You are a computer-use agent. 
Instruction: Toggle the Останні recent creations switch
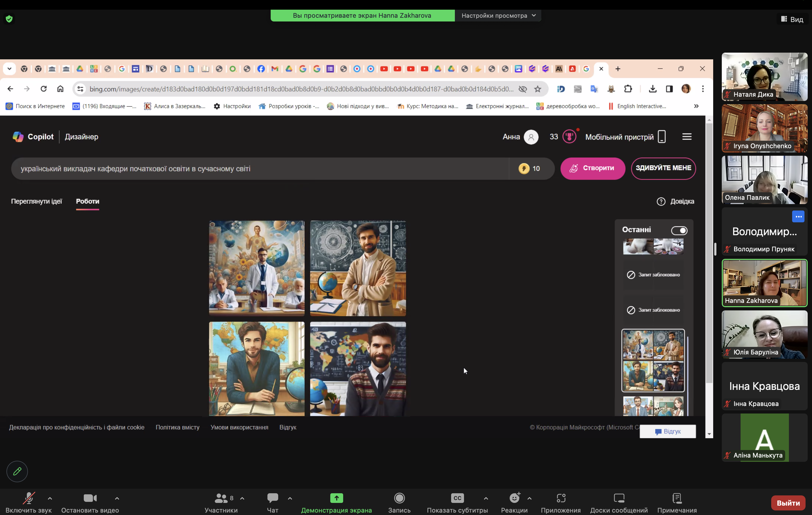click(679, 231)
